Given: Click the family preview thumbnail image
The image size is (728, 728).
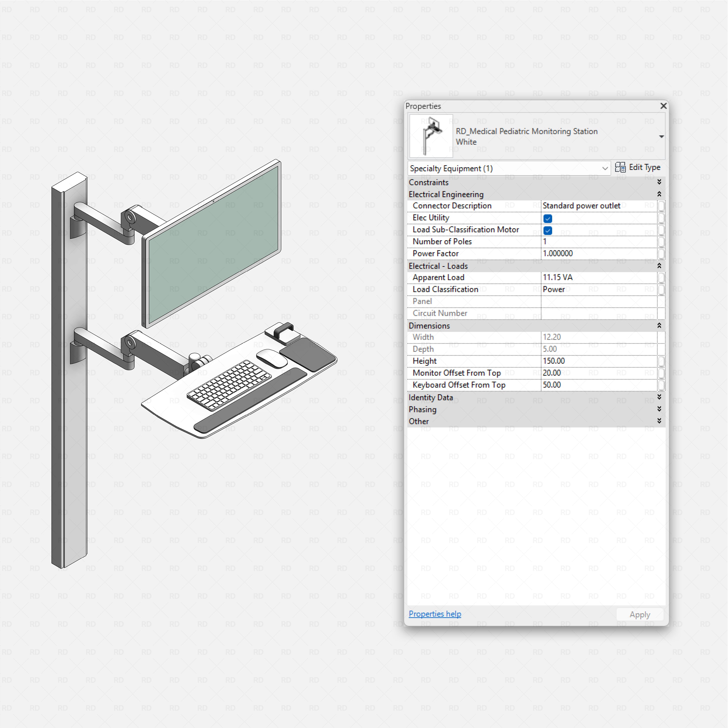Looking at the screenshot, I should click(x=430, y=136).
